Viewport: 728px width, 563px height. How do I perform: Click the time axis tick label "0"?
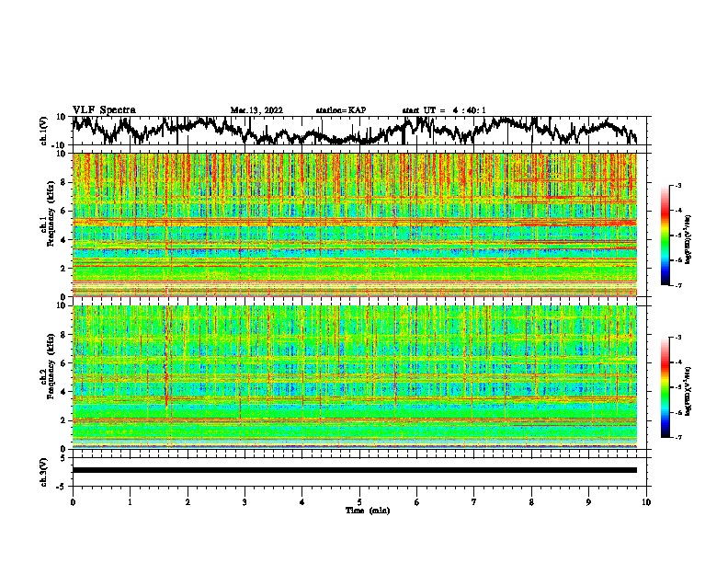tap(73, 502)
